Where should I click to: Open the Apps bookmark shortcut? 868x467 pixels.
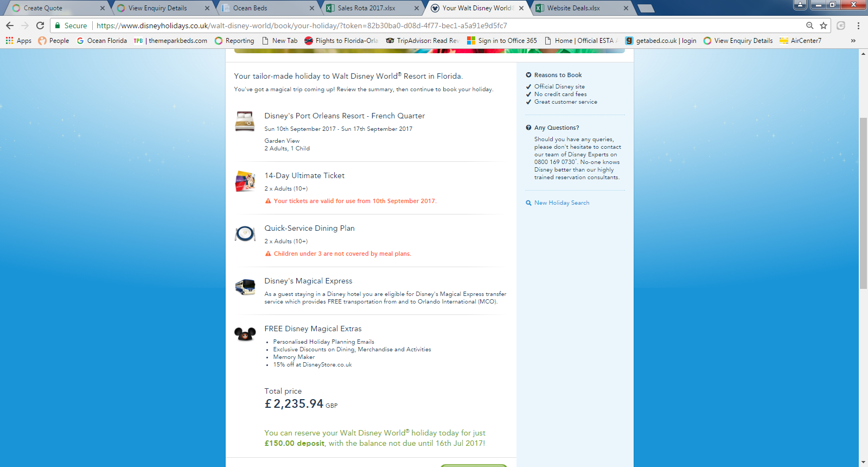(x=18, y=41)
